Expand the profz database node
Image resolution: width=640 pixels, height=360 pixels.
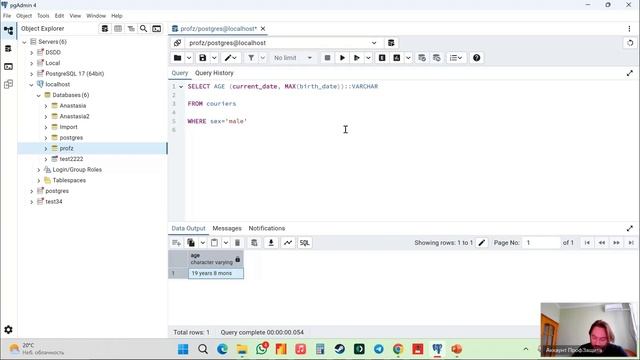pyautogui.click(x=46, y=149)
